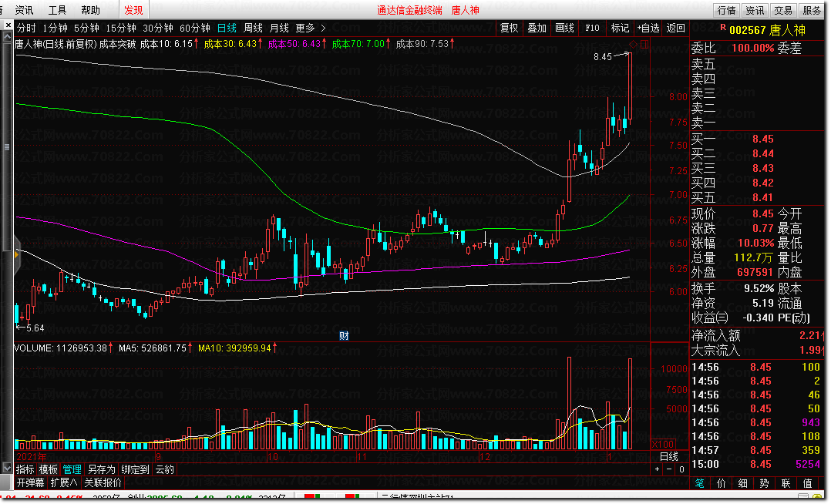
Task: Click the MA5: 526861.75 volume label
Action: tap(155, 348)
